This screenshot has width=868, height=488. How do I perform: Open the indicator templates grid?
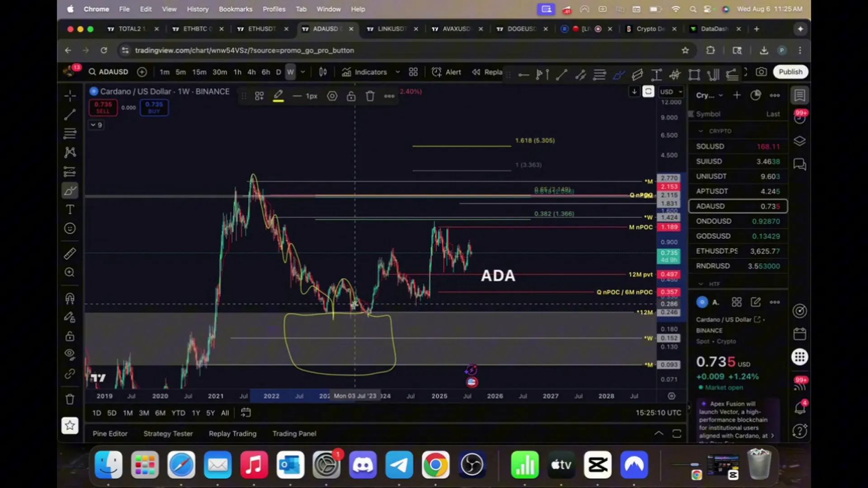click(x=413, y=72)
